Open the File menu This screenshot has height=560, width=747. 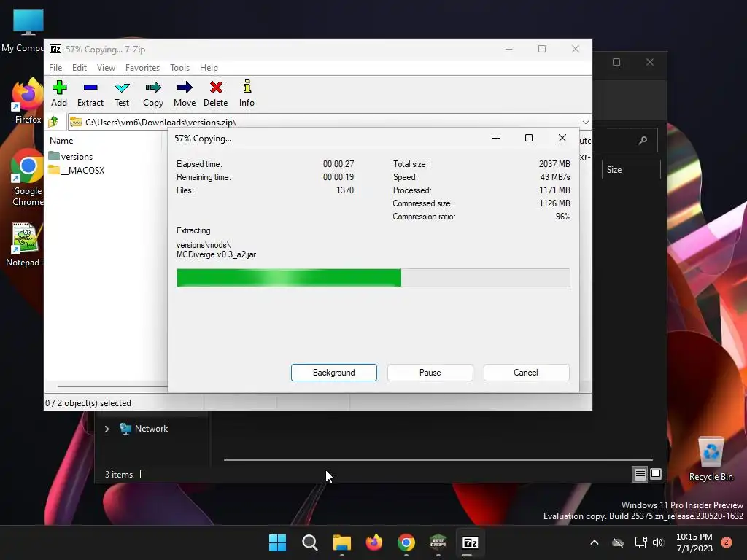(55, 68)
